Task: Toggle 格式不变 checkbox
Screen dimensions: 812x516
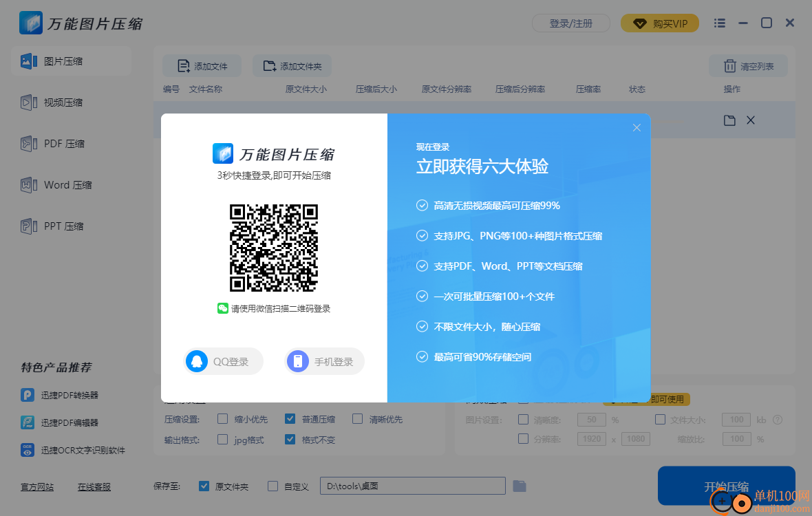Action: 290,440
